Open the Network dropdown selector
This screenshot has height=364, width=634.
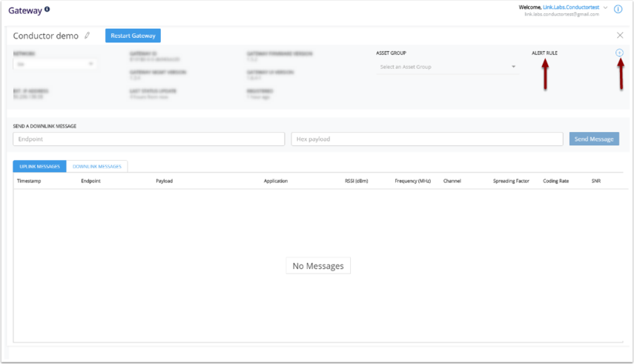[55, 64]
